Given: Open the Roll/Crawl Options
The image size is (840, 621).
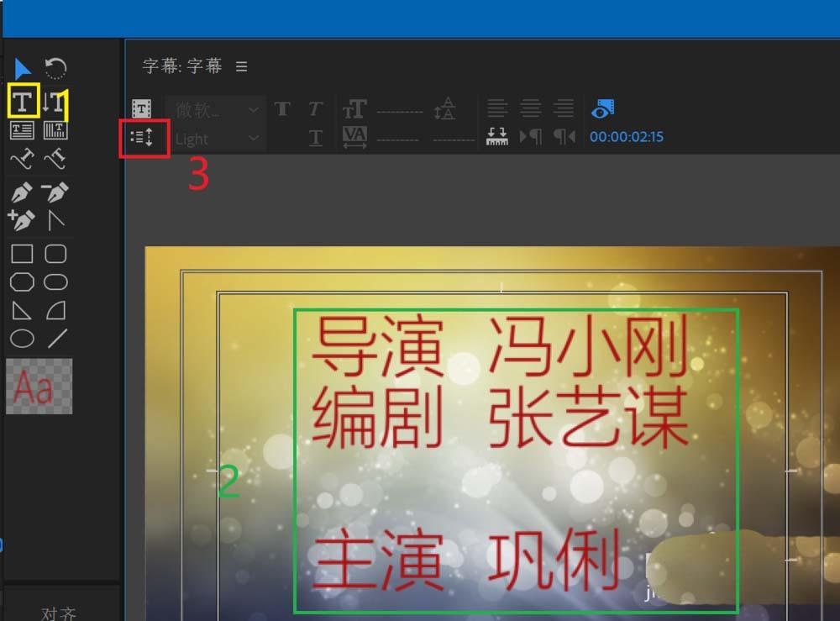Looking at the screenshot, I should pyautogui.click(x=143, y=136).
